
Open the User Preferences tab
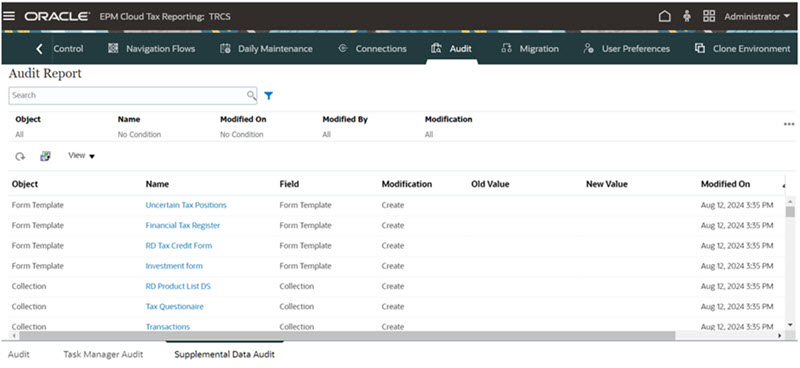(636, 49)
